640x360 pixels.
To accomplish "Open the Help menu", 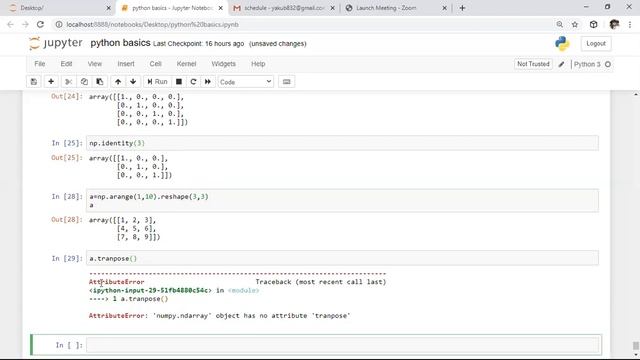I will (258, 64).
